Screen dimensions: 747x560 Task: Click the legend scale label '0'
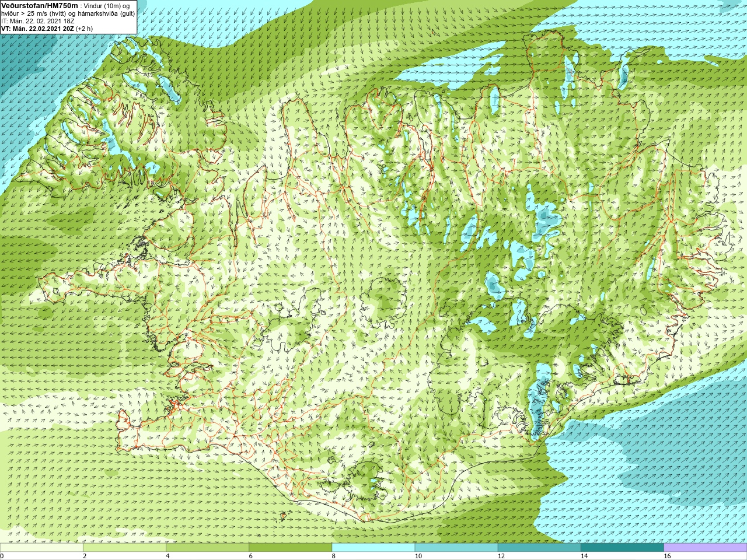coord(2,556)
